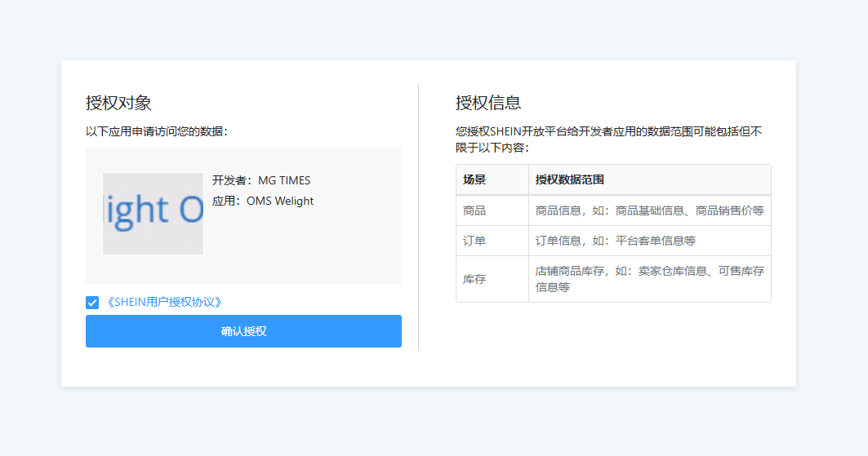
Task: Click the 您授权SHEIN开放平台 description paragraph
Action: [x=609, y=139]
